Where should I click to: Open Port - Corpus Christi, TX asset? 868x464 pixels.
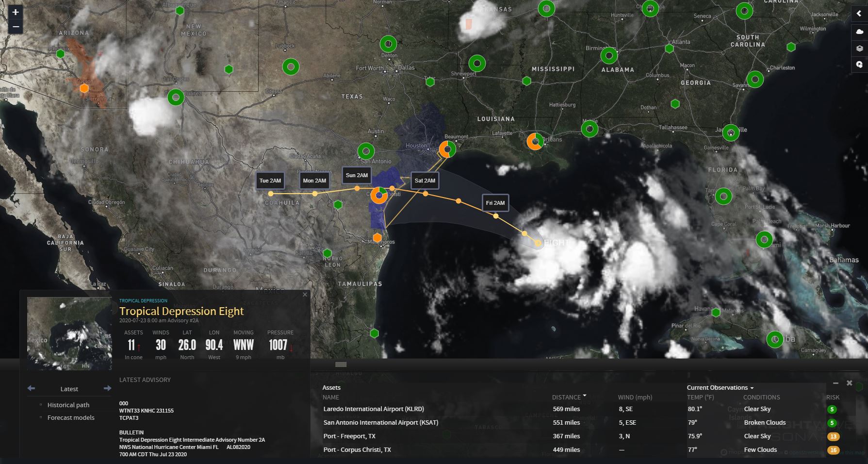357,449
